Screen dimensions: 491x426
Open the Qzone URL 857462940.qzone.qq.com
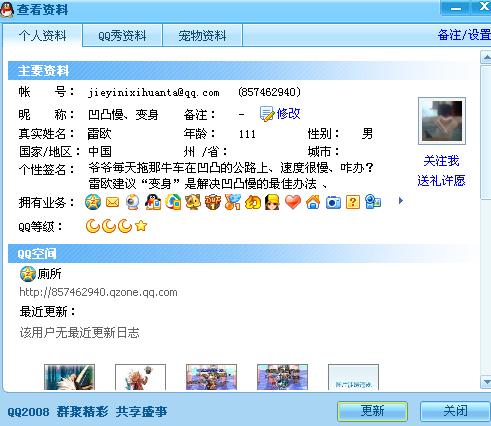coord(98,292)
